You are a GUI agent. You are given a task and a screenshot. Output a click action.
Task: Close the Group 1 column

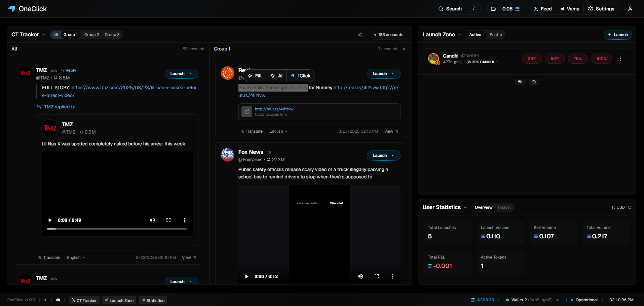404,49
